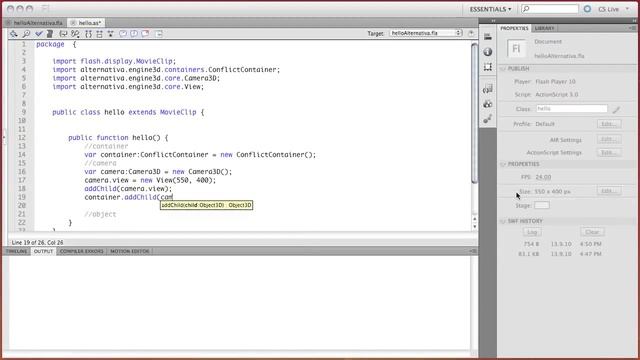This screenshot has width=640, height=360.
Task: Click Edit button for AIR Settings
Action: pos(609,139)
